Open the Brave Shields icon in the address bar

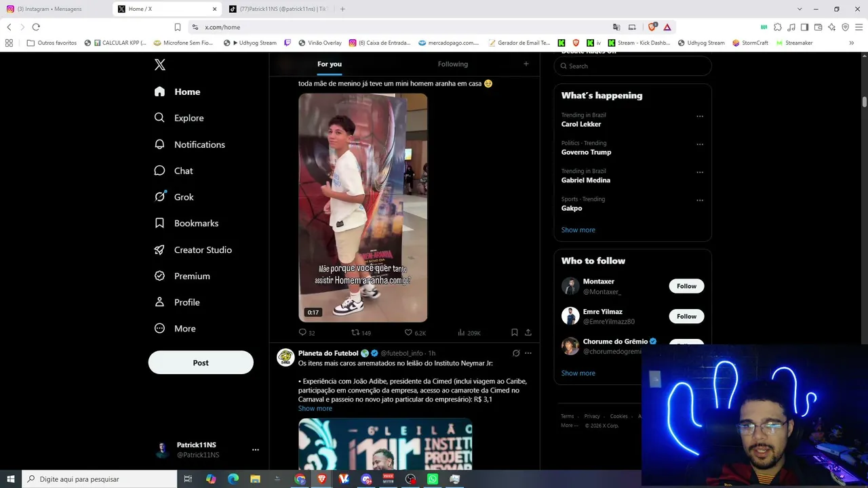pos(652,27)
